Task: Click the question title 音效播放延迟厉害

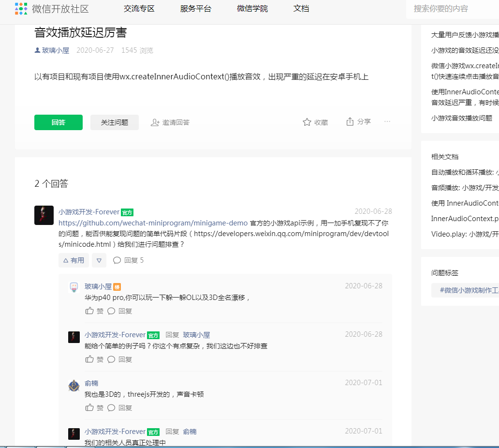Action: 81,32
